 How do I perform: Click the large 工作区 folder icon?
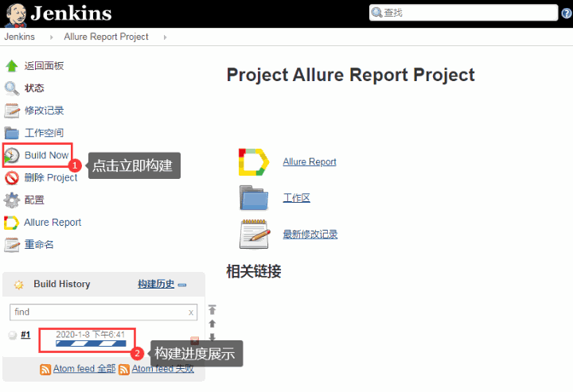(x=254, y=197)
